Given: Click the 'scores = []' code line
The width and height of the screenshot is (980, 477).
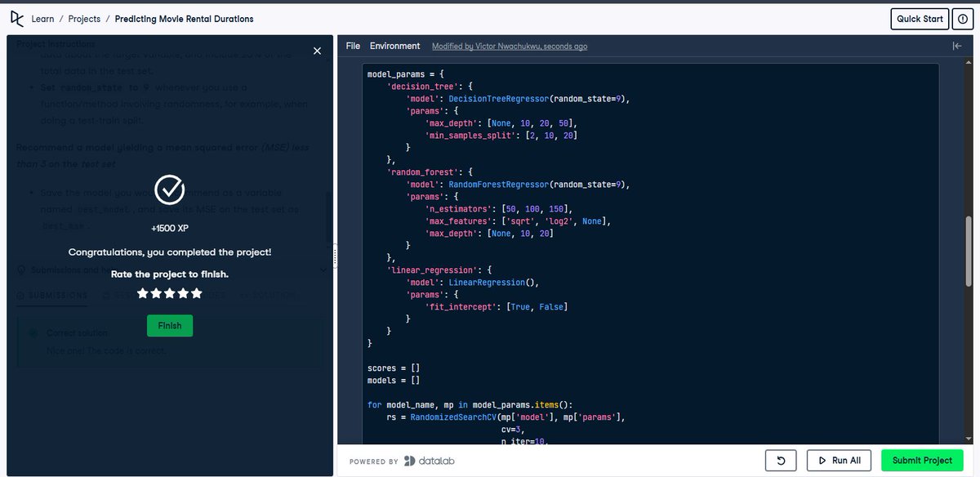Looking at the screenshot, I should pos(394,368).
